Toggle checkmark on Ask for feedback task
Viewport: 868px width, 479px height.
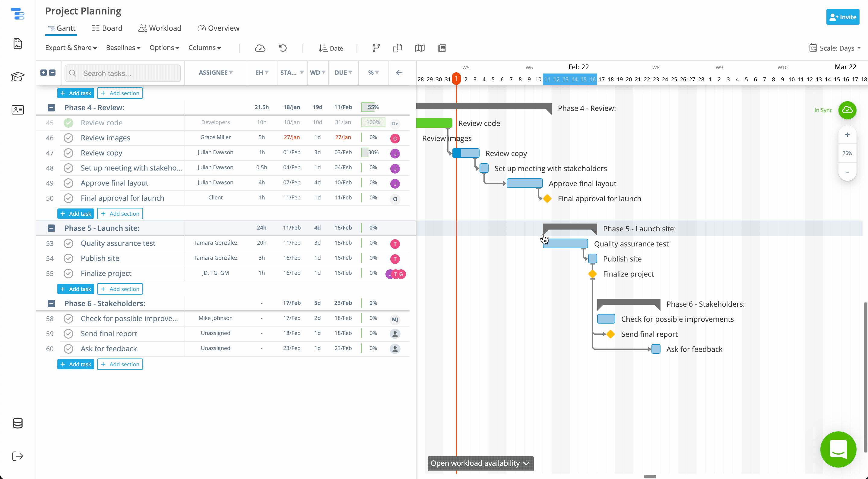click(x=68, y=349)
